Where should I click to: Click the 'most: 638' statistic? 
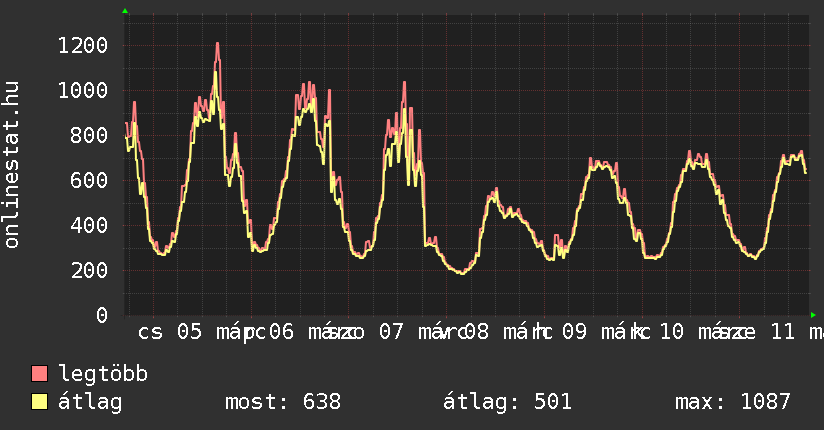tap(282, 402)
